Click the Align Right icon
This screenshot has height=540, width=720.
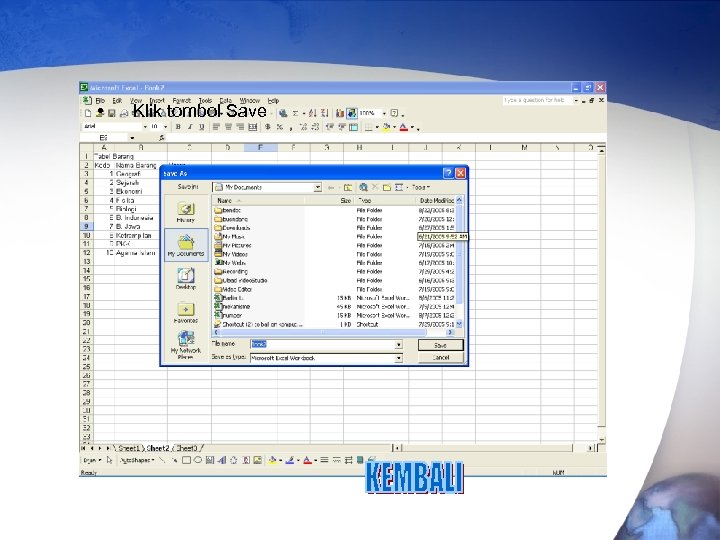240,127
